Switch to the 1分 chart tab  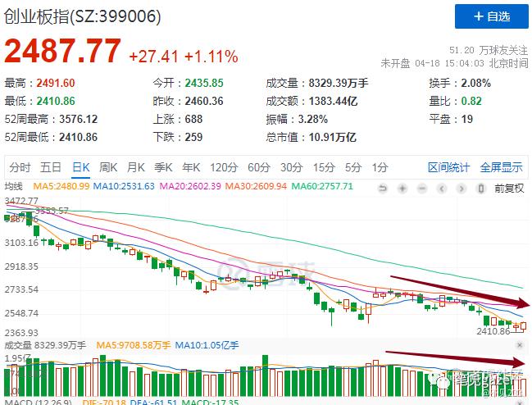(x=380, y=167)
